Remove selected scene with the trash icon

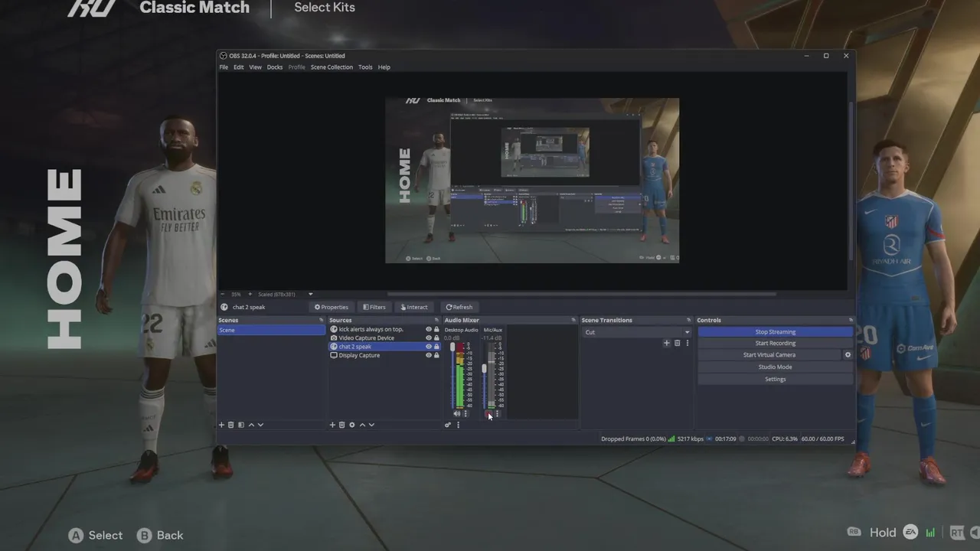tap(231, 425)
